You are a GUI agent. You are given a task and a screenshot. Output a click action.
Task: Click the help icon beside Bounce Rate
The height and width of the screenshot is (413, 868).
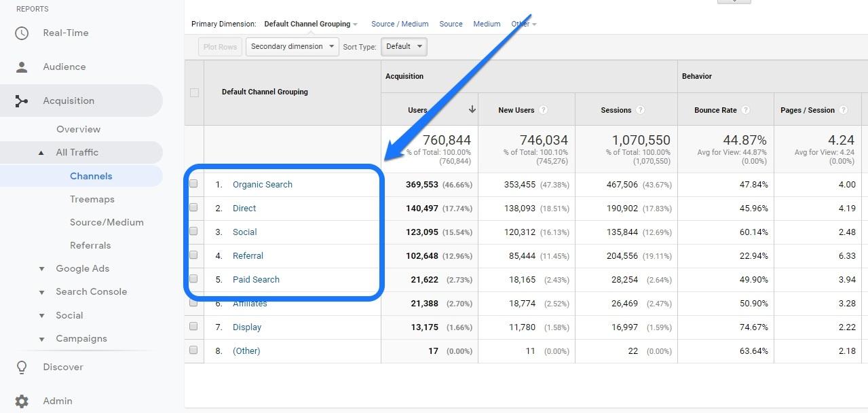(745, 110)
